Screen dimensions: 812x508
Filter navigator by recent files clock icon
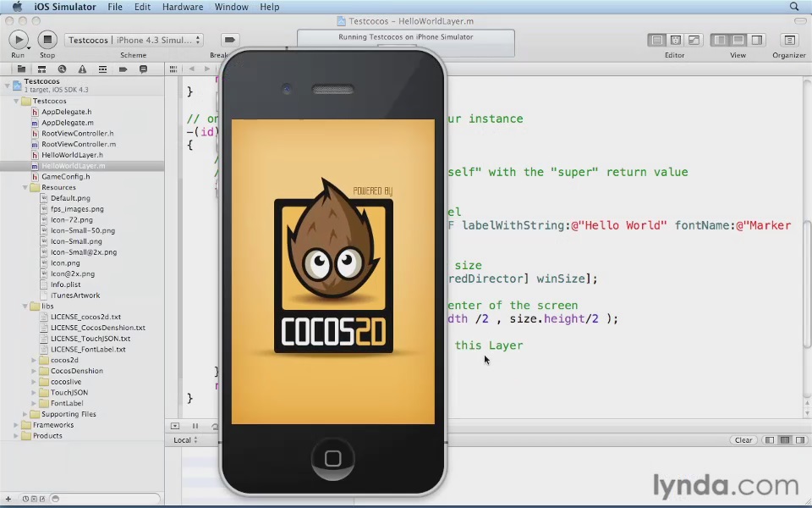pyautogui.click(x=25, y=500)
